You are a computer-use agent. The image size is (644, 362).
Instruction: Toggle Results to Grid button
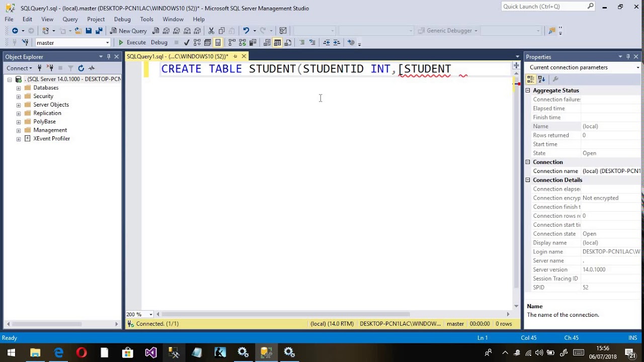coord(277,43)
